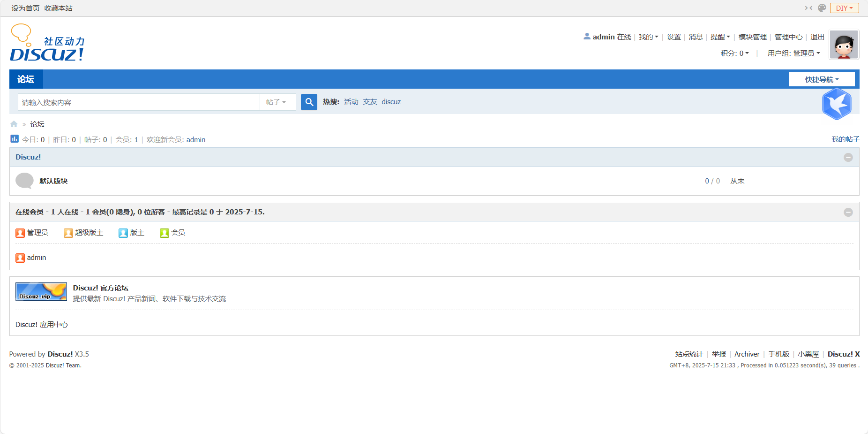Click the 管理员 legend text
Screen dimensions: 868x434
coord(37,233)
